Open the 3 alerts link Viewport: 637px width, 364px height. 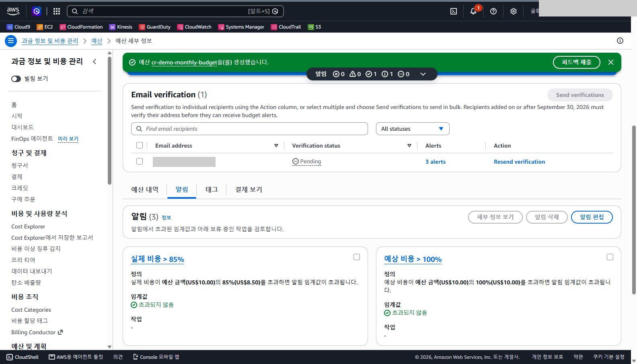436,162
